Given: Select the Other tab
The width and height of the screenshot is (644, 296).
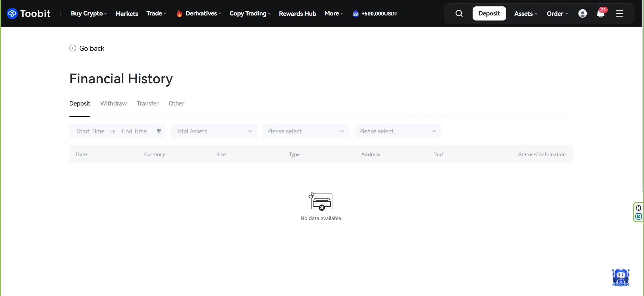Looking at the screenshot, I should 176,103.
